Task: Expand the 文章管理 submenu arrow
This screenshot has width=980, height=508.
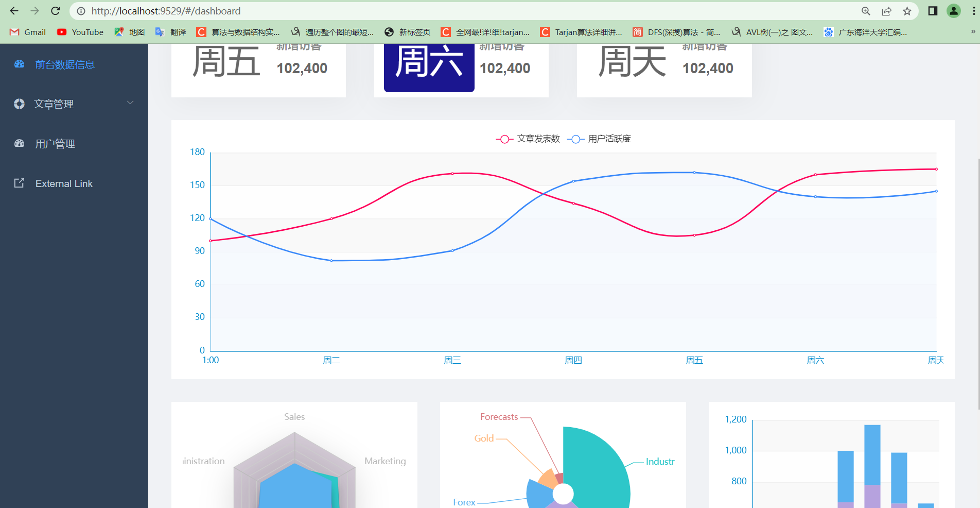Action: (130, 103)
